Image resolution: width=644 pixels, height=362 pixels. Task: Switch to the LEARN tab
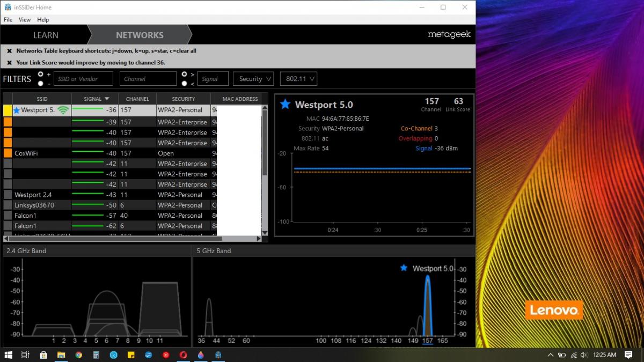[46, 35]
